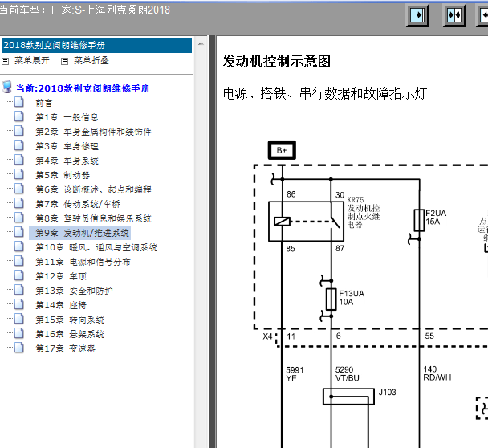Open 第5章 制动器 chapter

[63, 175]
